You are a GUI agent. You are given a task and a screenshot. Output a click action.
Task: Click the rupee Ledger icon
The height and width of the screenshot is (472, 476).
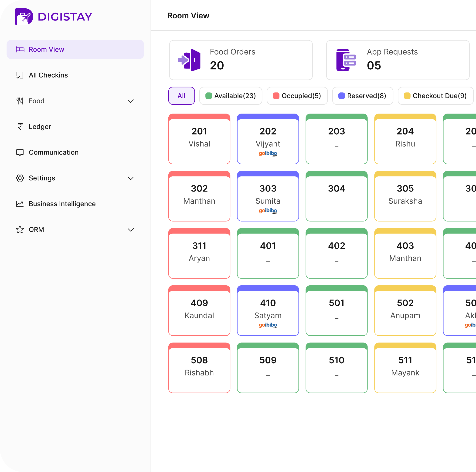(x=20, y=127)
